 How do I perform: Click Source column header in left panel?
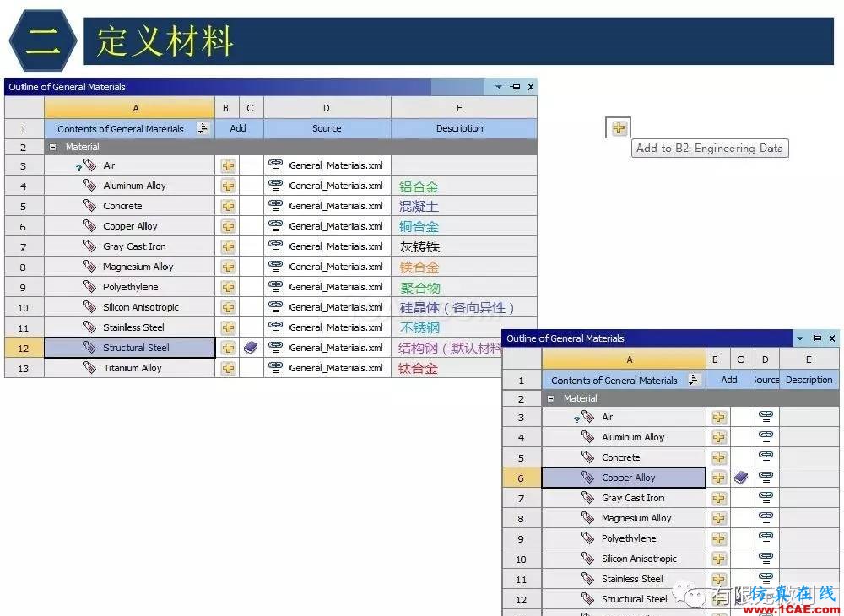327,128
